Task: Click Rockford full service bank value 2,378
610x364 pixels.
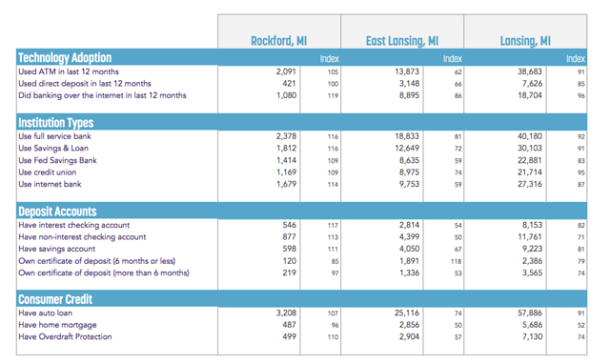Action: point(286,136)
